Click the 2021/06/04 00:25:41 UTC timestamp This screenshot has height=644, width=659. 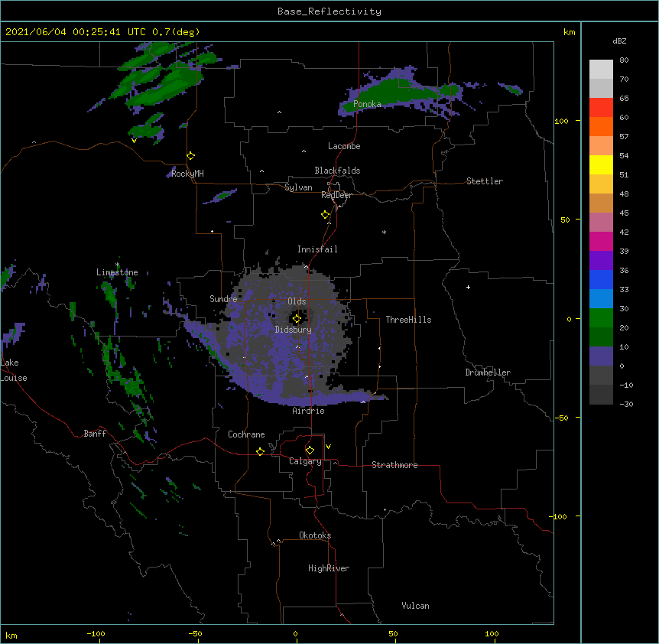click(x=75, y=32)
